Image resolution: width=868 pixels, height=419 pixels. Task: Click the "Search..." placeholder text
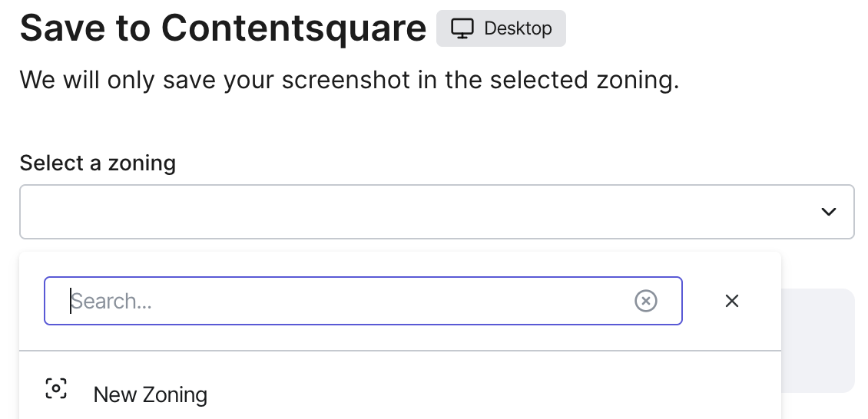112,302
